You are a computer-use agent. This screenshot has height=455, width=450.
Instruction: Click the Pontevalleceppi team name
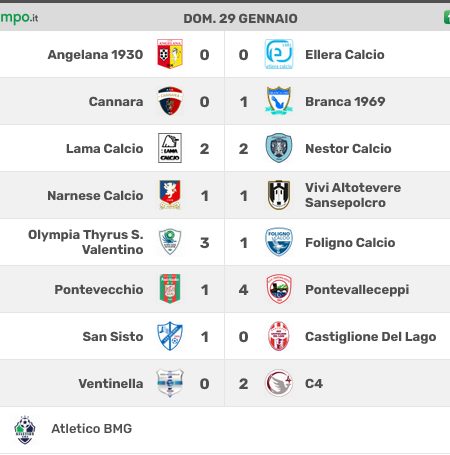coord(357,290)
